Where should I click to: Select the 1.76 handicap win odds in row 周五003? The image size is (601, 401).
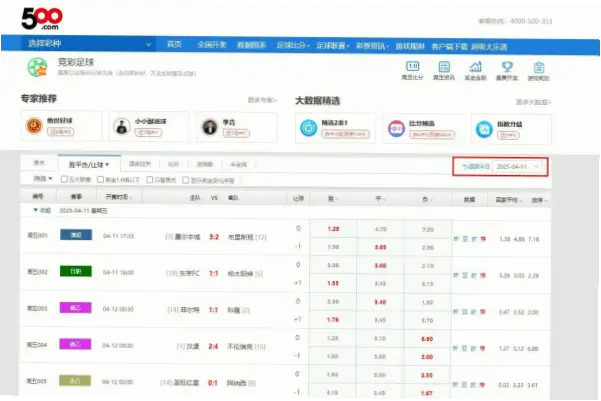point(333,320)
